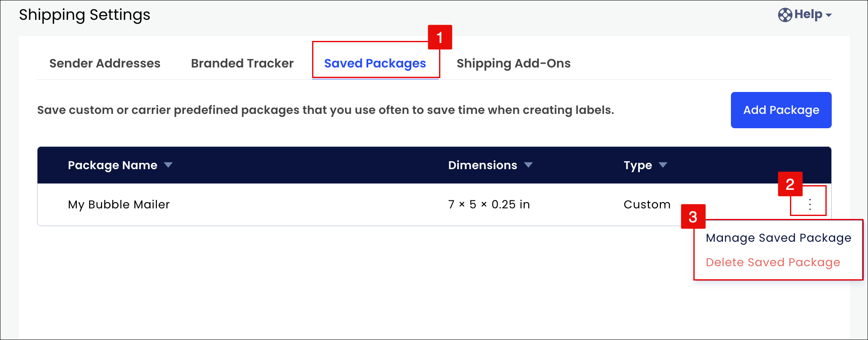Choose Manage Saved Package from menu
Viewport: 868px width, 340px height.
click(x=779, y=238)
